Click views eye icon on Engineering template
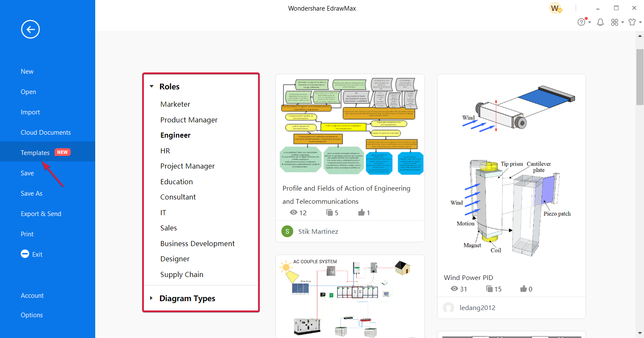 pos(293,212)
